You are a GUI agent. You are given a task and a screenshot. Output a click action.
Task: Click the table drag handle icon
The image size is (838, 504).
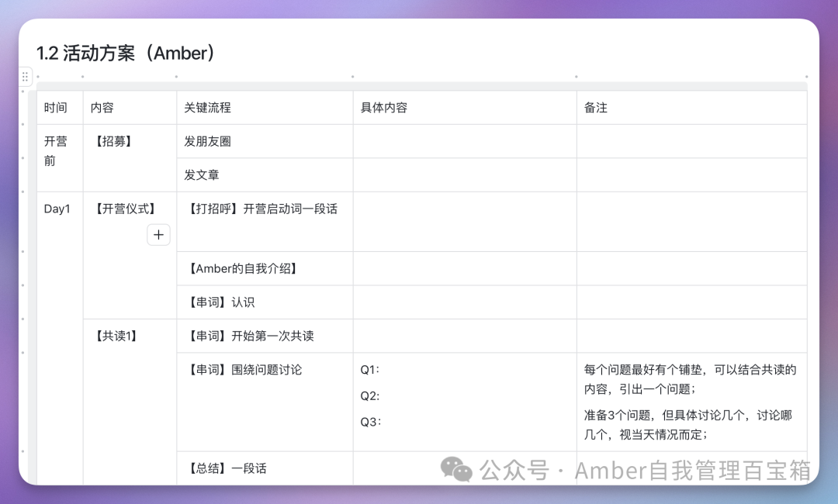coord(25,77)
